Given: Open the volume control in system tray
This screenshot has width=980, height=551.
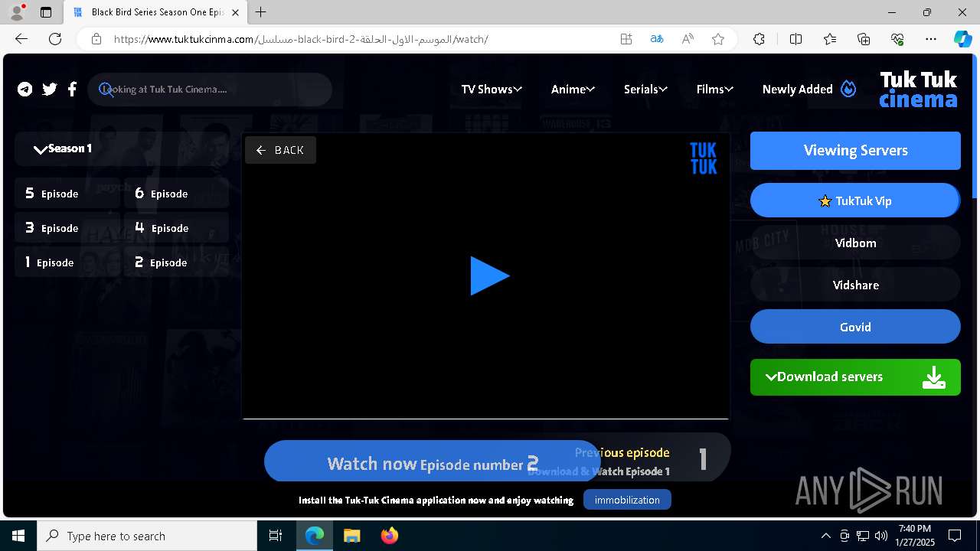Looking at the screenshot, I should (880, 536).
